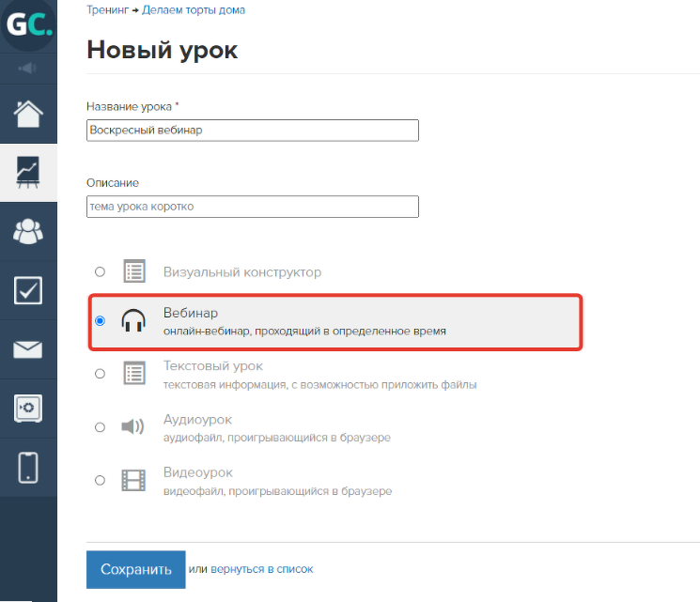Click the вернуться в список link
The height and width of the screenshot is (602, 700).
(261, 569)
